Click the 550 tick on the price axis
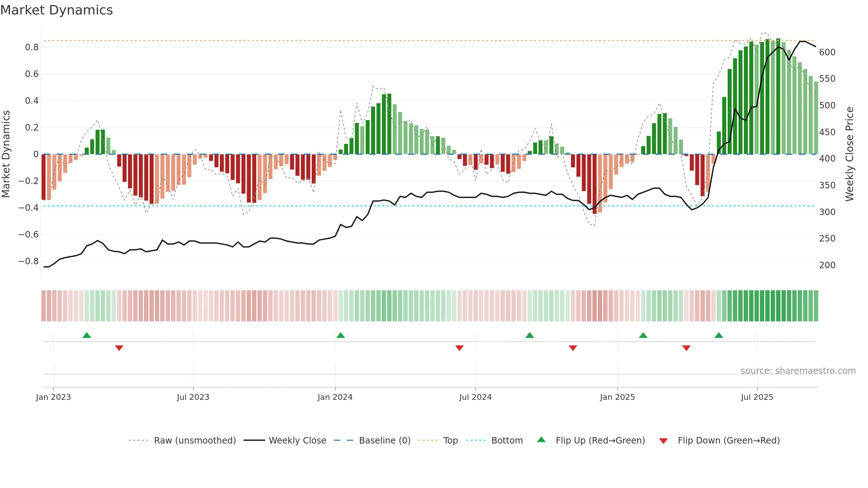 pos(827,78)
